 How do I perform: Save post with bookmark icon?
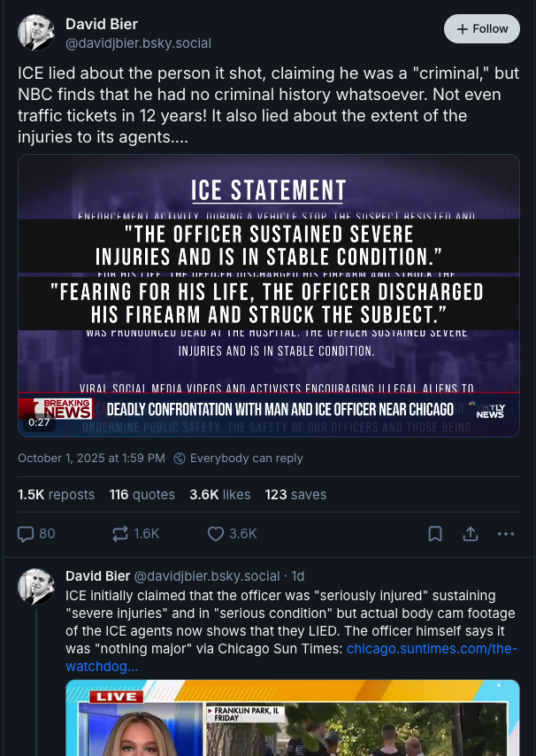(x=435, y=534)
